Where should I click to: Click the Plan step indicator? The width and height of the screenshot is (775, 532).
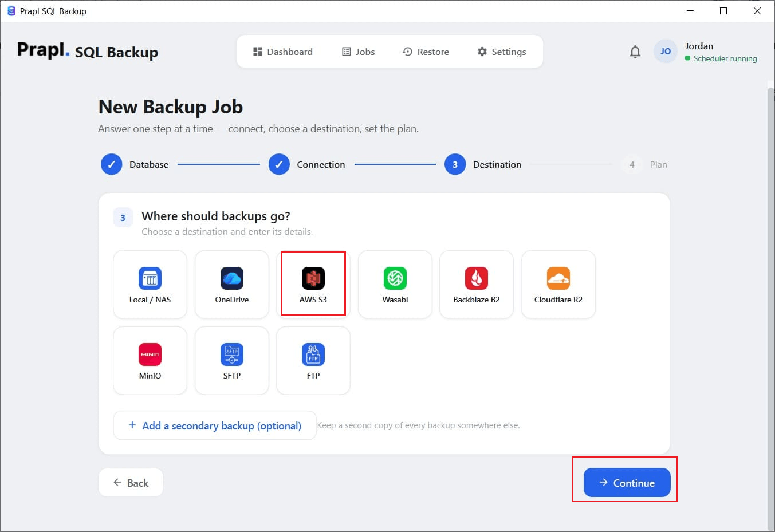[x=645, y=164]
